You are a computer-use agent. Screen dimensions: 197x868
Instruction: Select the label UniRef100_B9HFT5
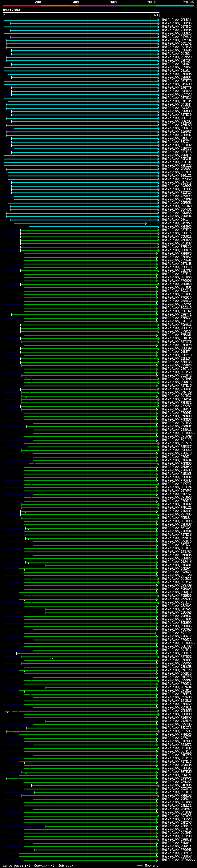click(177, 233)
